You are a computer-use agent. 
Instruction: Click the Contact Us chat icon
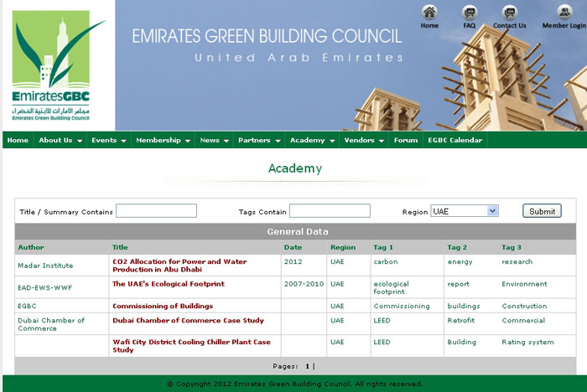(x=509, y=12)
